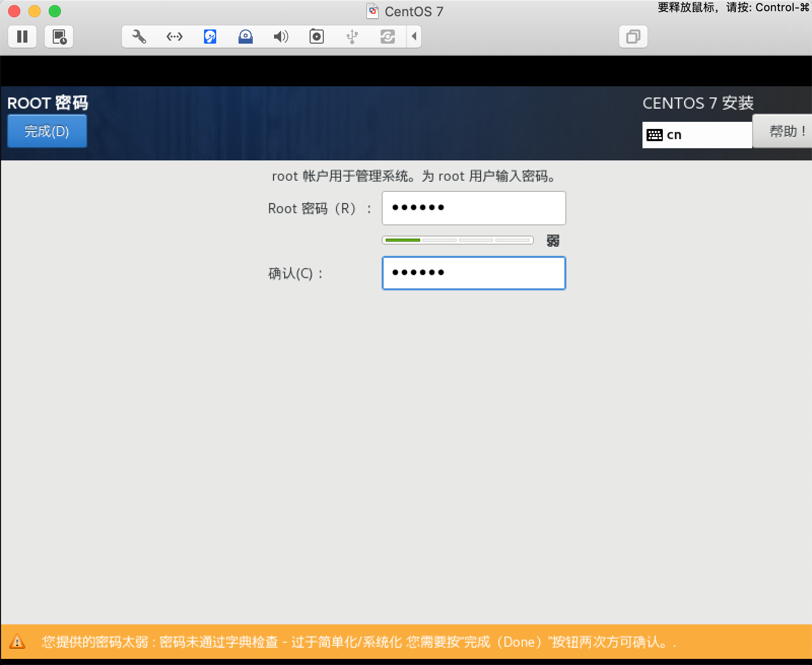Click the USB device icon
Screen dimensions: 812x665
pos(352,37)
